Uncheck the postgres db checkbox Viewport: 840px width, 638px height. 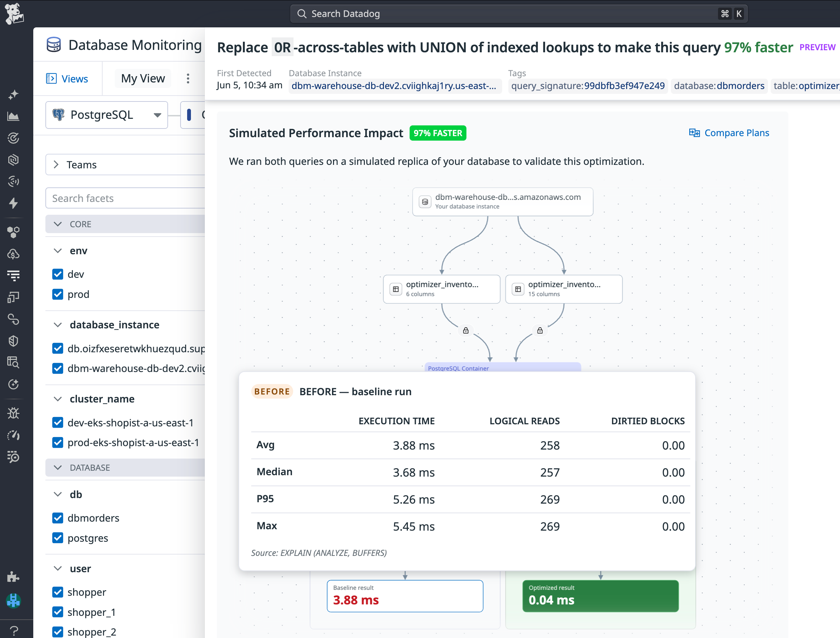point(58,538)
